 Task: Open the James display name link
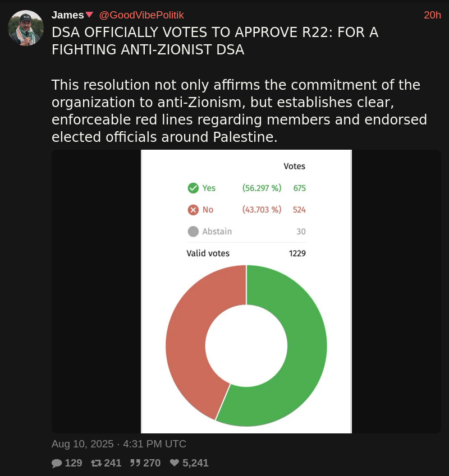[67, 15]
